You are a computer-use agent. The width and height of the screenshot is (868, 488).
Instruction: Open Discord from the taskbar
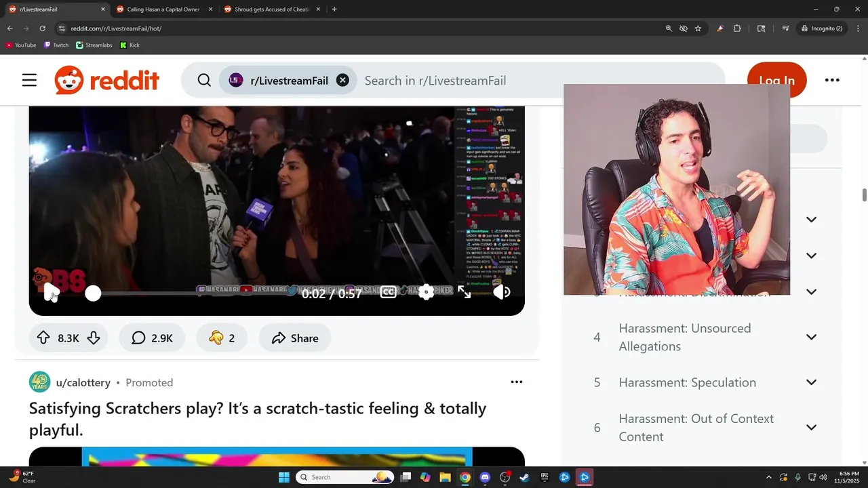coord(485,477)
